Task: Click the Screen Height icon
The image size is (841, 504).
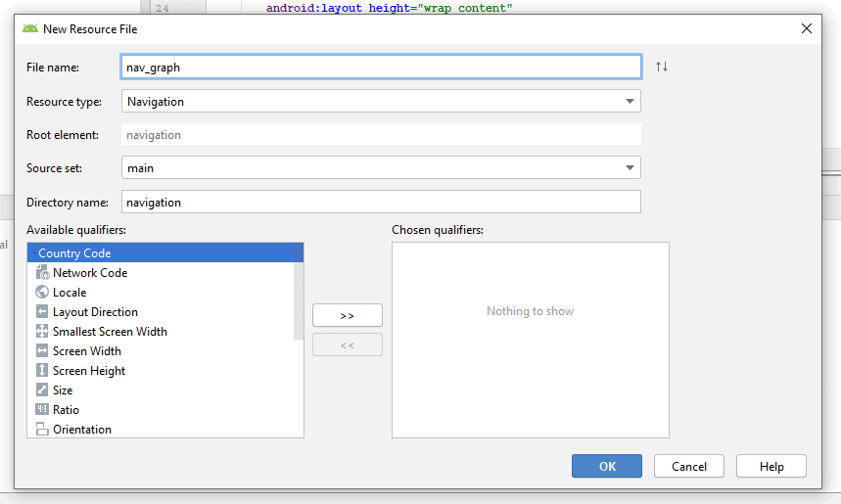Action: click(42, 371)
